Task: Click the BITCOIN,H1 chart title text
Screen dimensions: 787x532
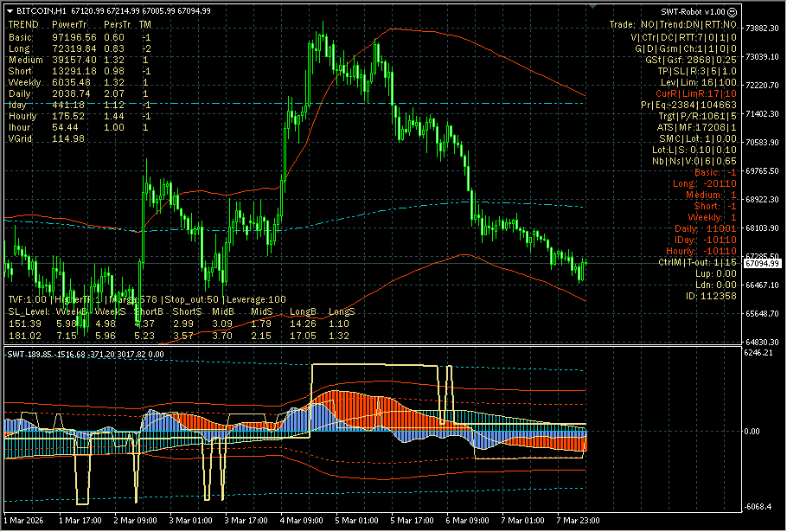Action: point(42,11)
